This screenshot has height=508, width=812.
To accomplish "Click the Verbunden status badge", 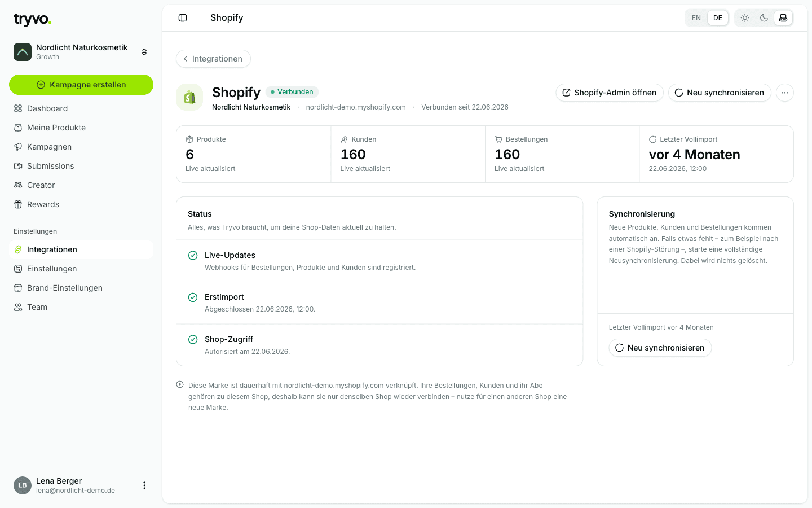I will (292, 92).
